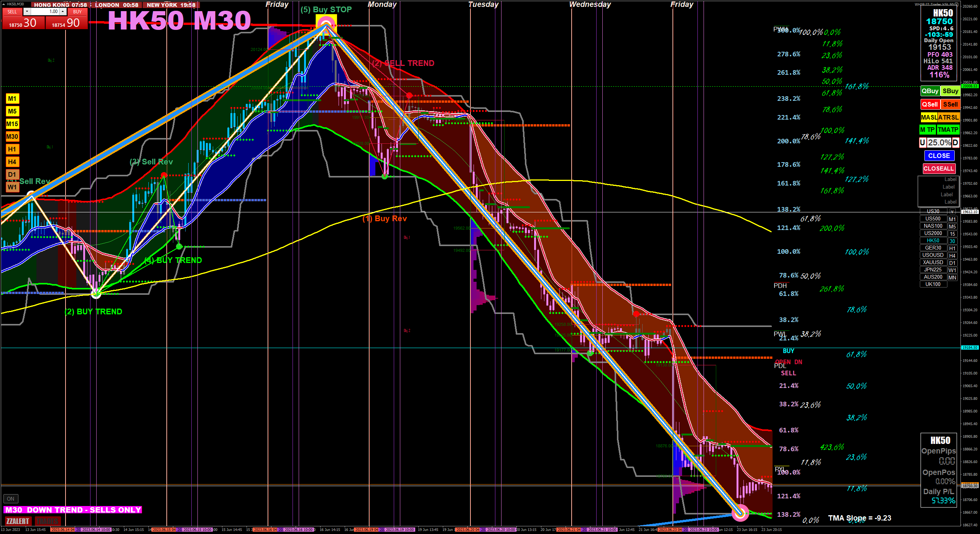Screen dimensions: 980x534
Task: Click the SSell orange button
Action: click(x=950, y=104)
